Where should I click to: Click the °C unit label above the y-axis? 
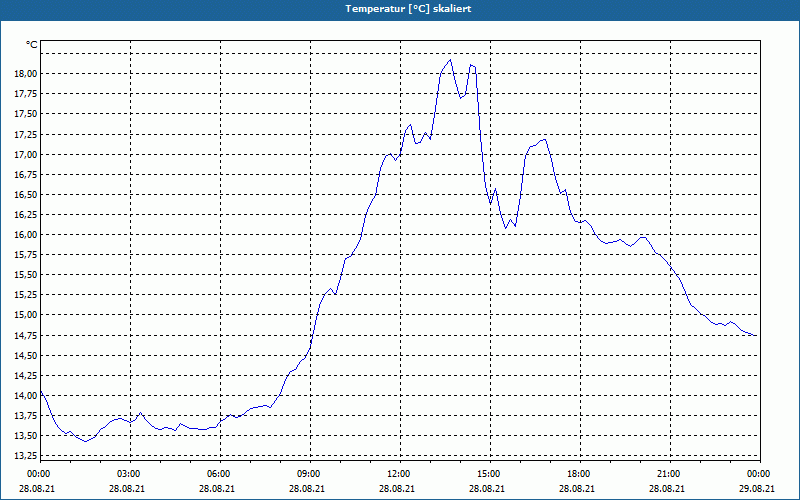[32, 45]
